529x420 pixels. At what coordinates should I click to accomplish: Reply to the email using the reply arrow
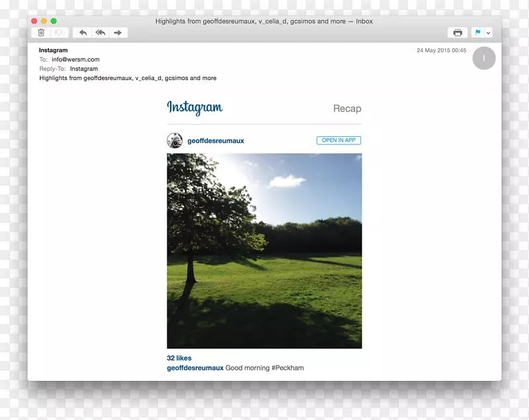point(83,32)
